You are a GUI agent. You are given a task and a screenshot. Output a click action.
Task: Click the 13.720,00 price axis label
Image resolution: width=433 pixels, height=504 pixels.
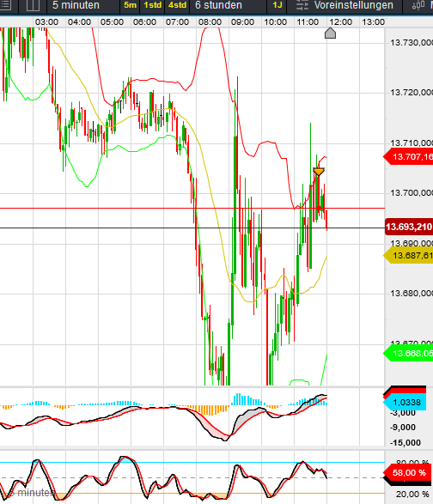click(412, 93)
